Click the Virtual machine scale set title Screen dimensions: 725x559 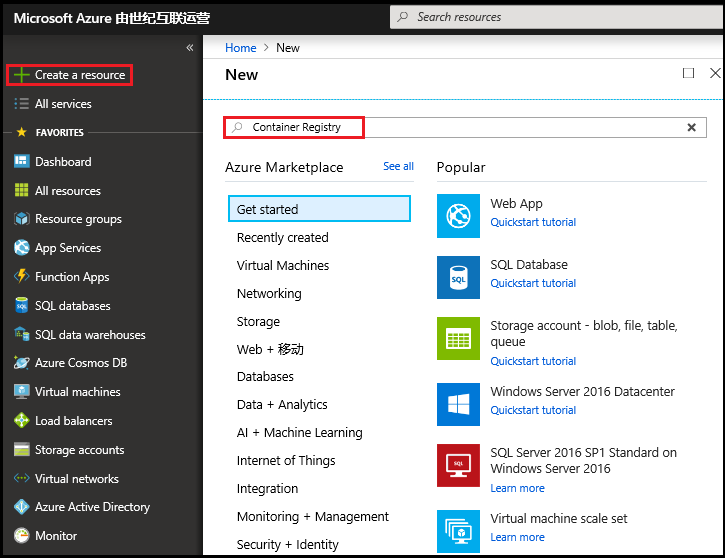559,519
